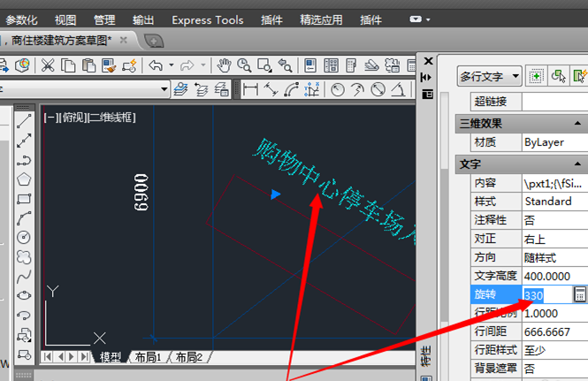Open the [俯视] view controls menu
This screenshot has width=588, height=381.
click(73, 118)
